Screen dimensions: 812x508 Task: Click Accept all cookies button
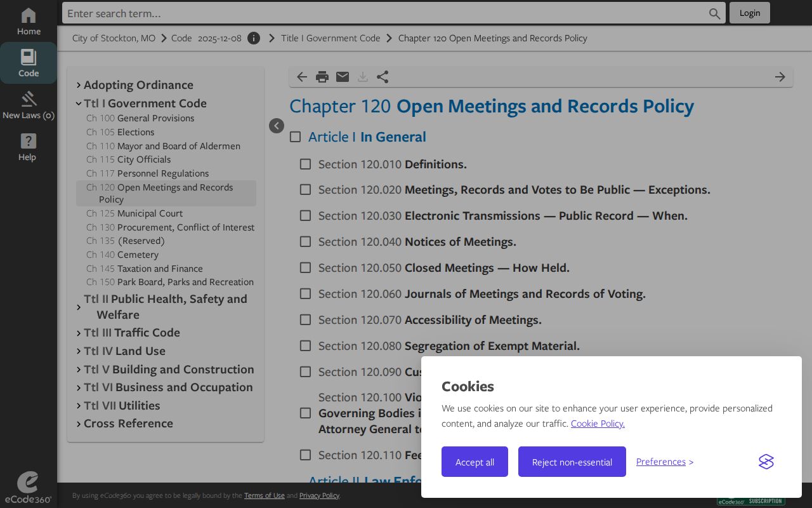click(475, 462)
